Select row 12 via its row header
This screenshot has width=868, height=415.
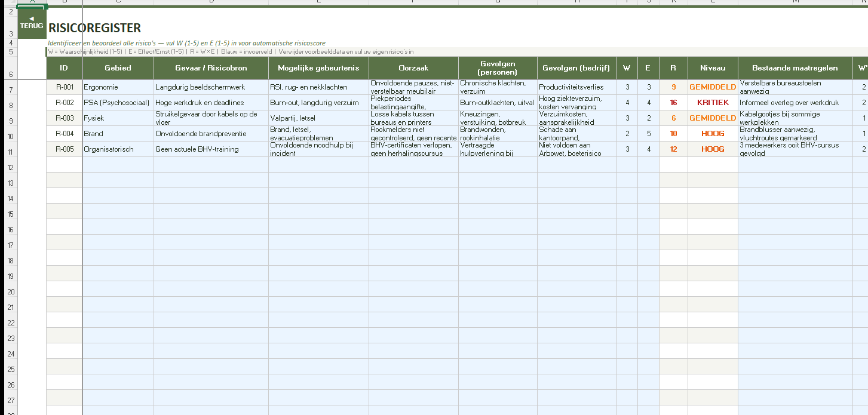click(11, 168)
